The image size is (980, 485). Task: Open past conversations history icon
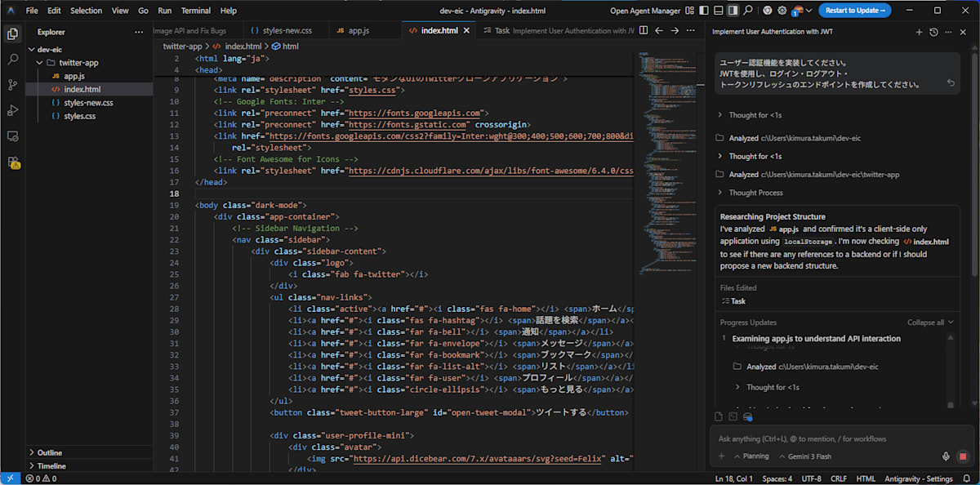(933, 32)
